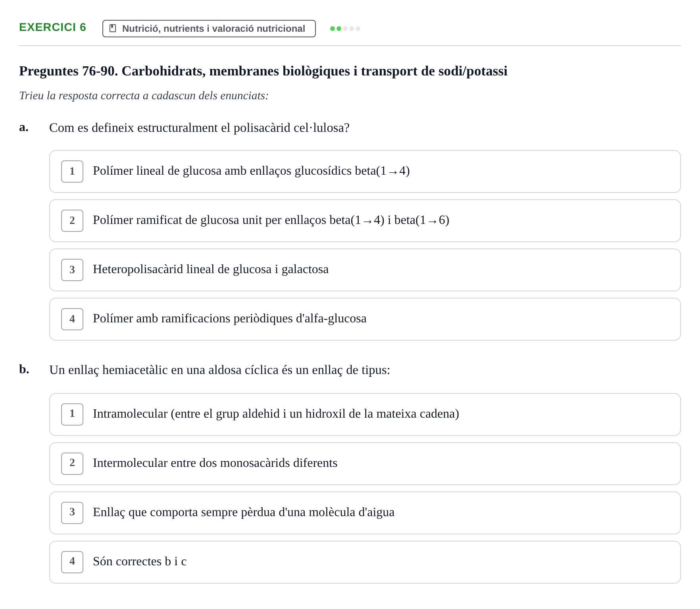Click number box 4 in question b
The width and height of the screenshot is (700, 609).
pyautogui.click(x=72, y=562)
